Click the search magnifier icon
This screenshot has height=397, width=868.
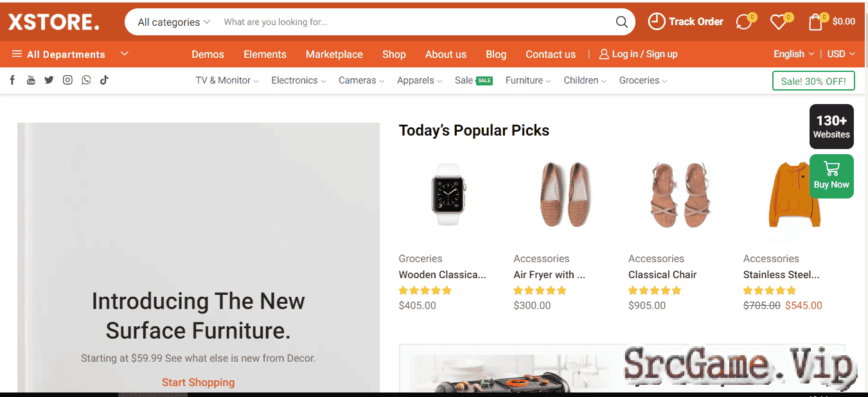pyautogui.click(x=621, y=22)
